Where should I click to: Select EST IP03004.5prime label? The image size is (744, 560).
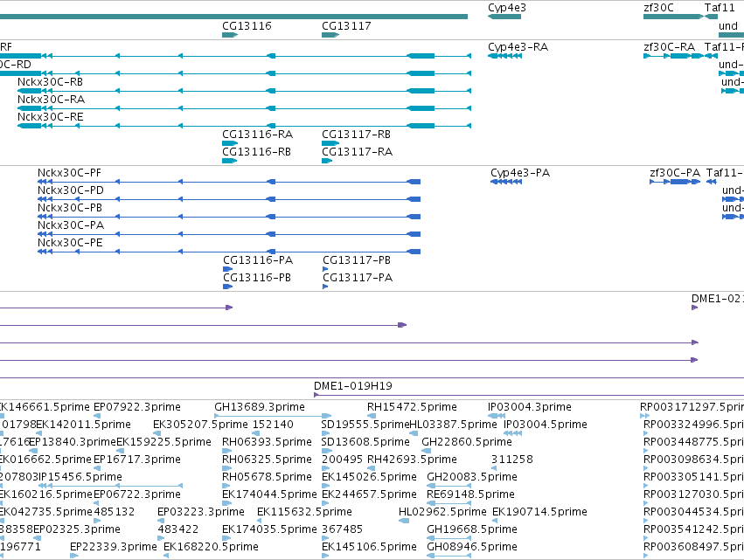coord(546,425)
